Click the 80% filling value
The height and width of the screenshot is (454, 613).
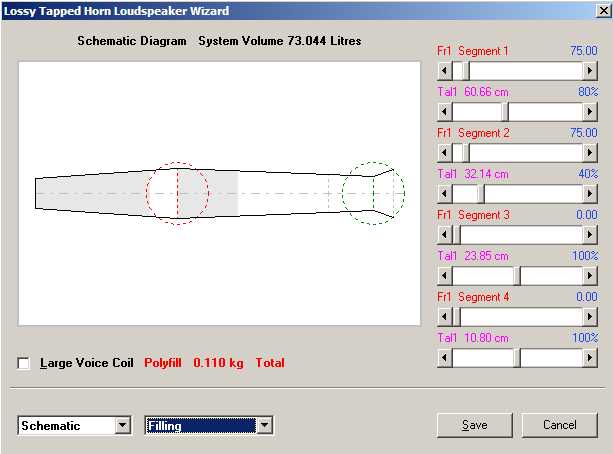coord(588,92)
